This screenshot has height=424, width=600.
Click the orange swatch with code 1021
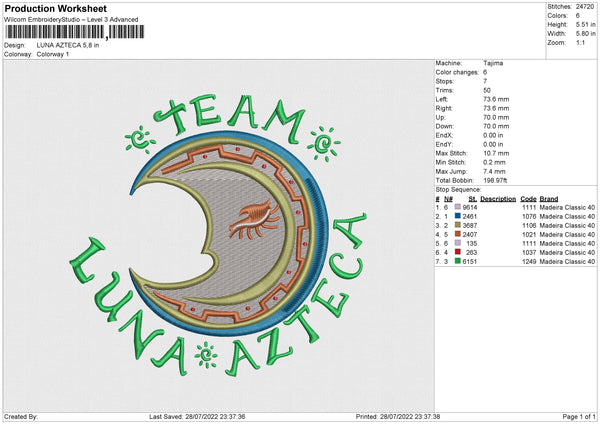pos(457,234)
